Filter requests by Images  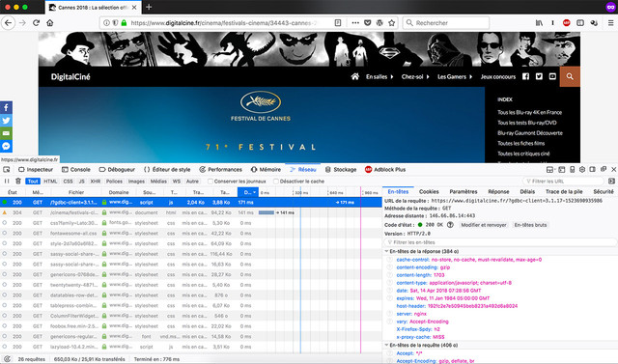(136, 182)
